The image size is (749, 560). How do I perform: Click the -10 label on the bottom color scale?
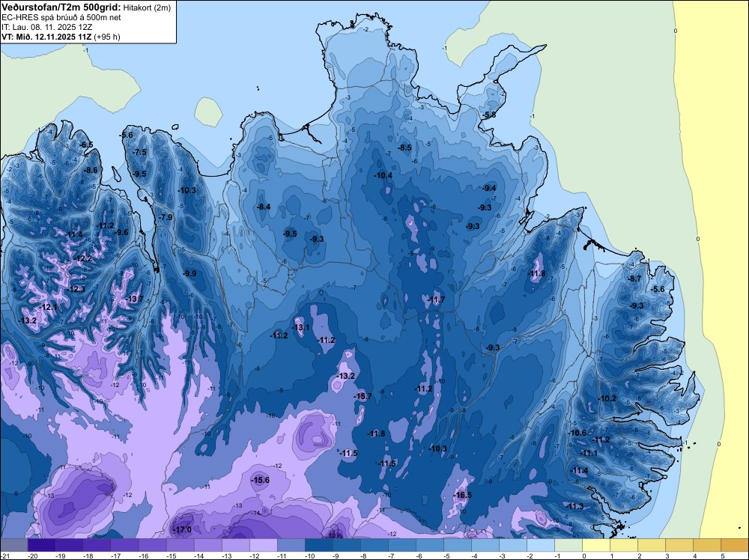click(310, 556)
